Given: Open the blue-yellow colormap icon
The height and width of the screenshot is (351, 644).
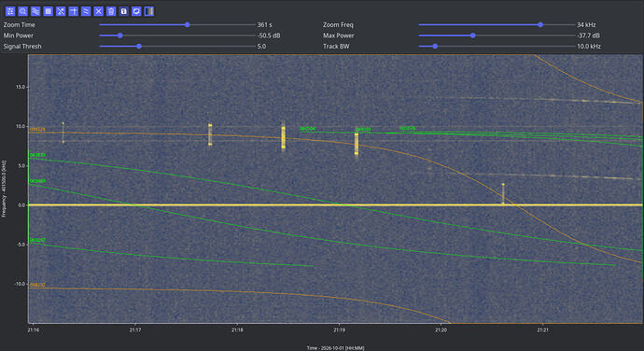Looking at the screenshot, I should [149, 11].
